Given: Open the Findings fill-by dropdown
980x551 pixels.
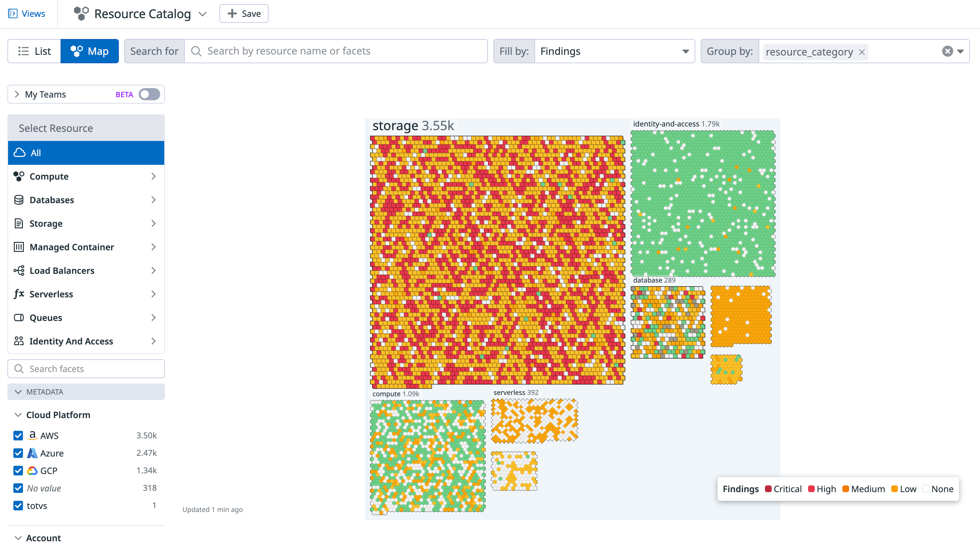Looking at the screenshot, I should (685, 51).
